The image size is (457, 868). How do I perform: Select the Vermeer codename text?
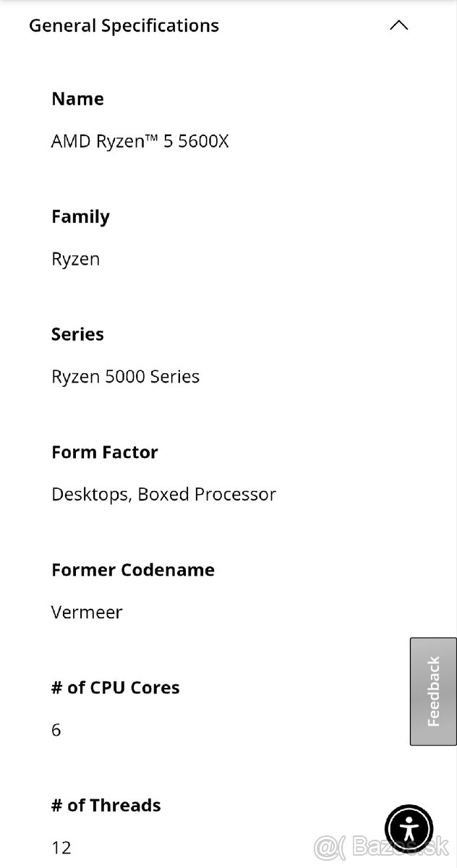pos(87,612)
